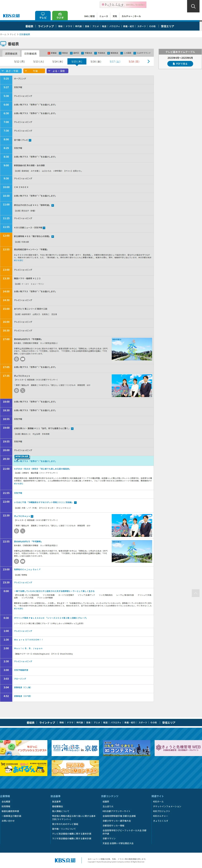Screen dimensions: 202x868
Task: Open X icon for 22:30 きょうとDays
Action: [x=23, y=531]
